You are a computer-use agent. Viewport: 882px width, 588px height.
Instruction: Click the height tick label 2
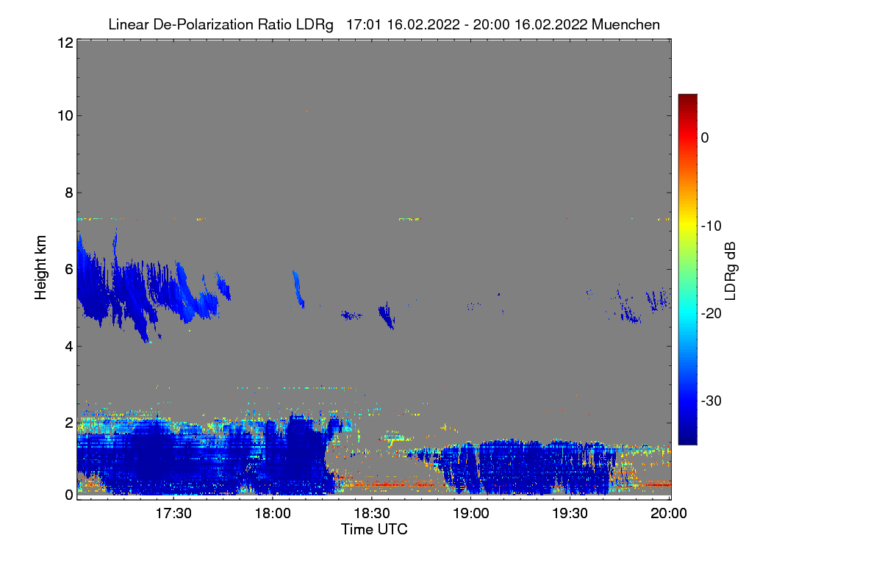pyautogui.click(x=68, y=423)
